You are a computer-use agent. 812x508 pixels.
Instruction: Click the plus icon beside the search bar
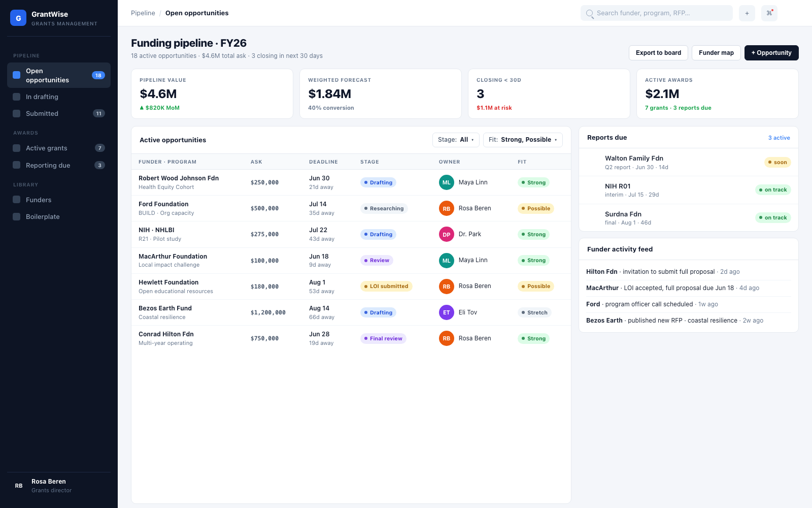point(747,13)
